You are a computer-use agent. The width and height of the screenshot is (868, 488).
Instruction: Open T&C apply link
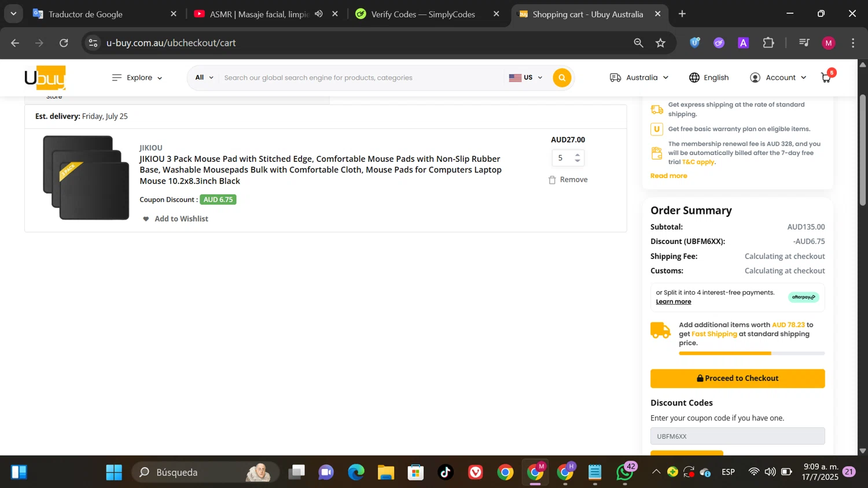[698, 162]
